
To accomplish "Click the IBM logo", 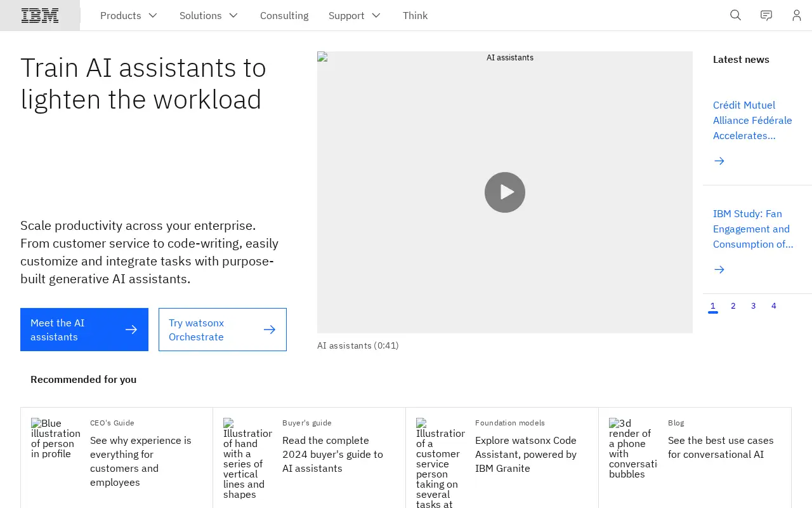I will [x=40, y=15].
